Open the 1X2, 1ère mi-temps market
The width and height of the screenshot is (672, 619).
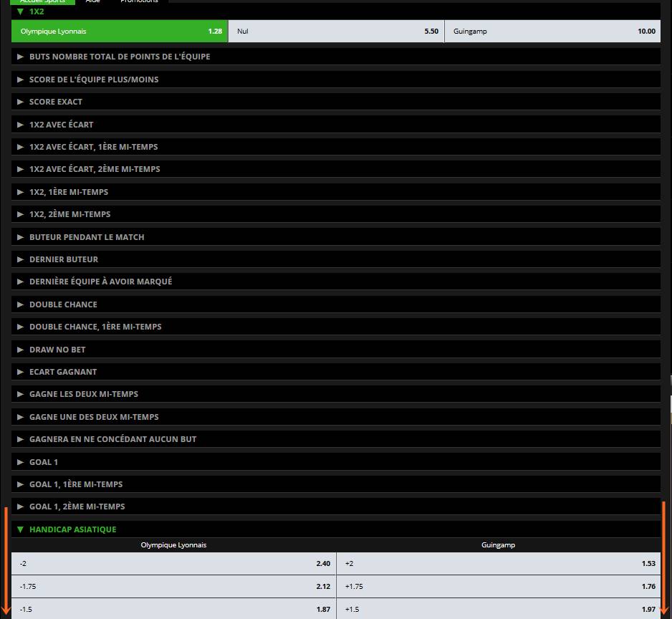point(335,192)
